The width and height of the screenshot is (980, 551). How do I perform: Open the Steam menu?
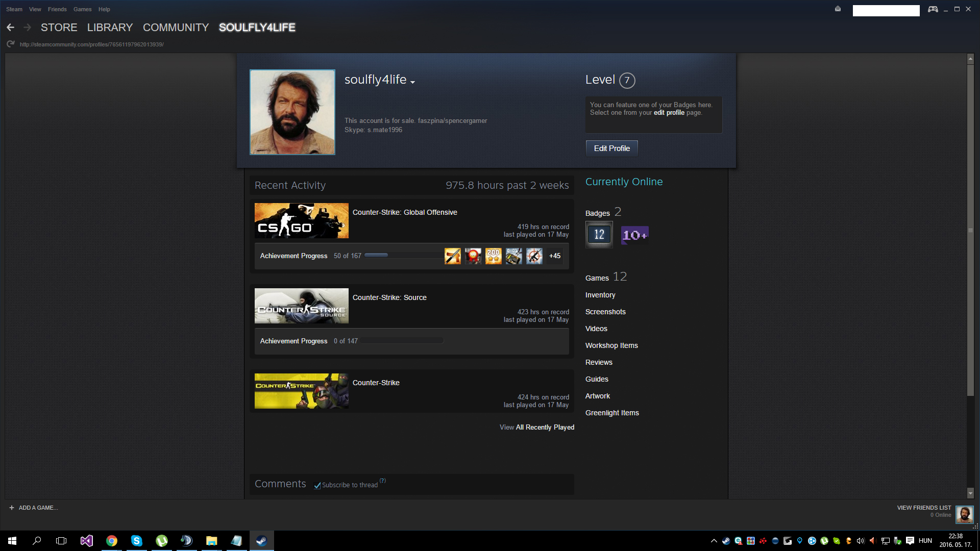(x=14, y=9)
